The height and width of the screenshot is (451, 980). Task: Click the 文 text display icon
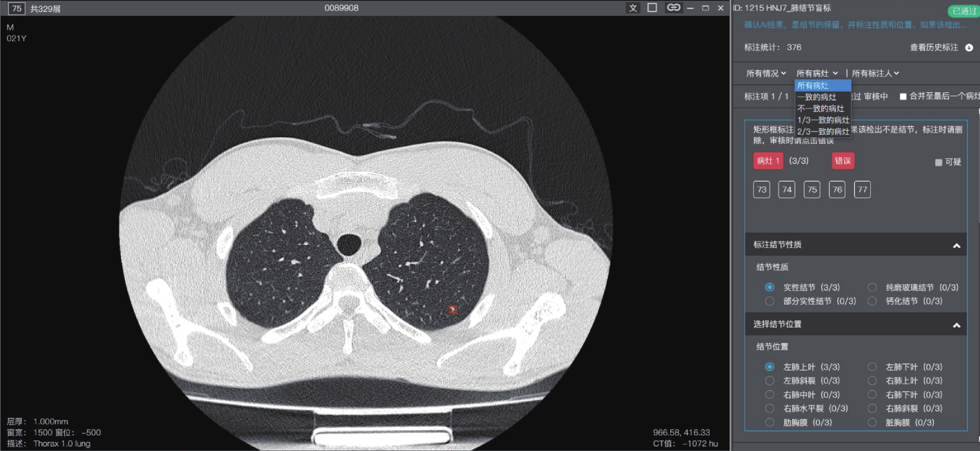(633, 8)
